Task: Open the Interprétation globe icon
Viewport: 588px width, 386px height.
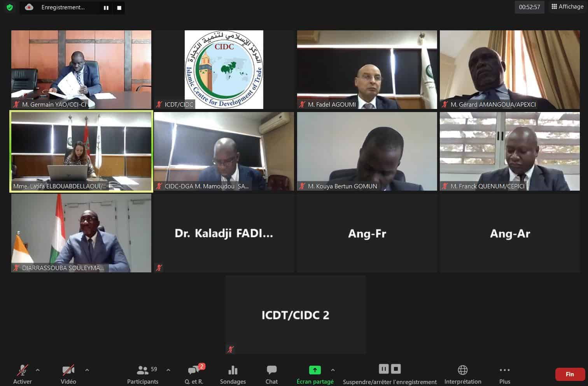Action: click(x=463, y=370)
